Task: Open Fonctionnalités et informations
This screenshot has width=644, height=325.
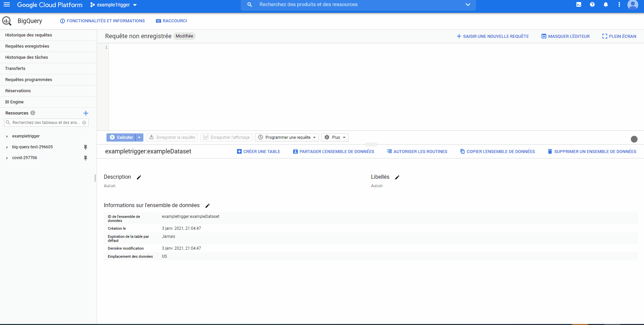Action: pos(102,21)
